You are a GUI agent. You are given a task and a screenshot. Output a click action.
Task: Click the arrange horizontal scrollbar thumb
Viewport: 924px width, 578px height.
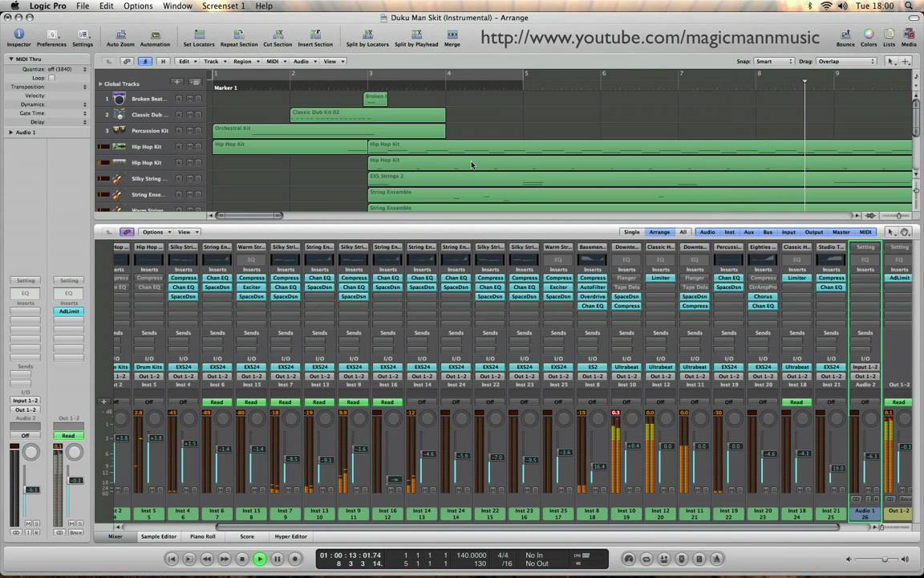[x=249, y=216]
